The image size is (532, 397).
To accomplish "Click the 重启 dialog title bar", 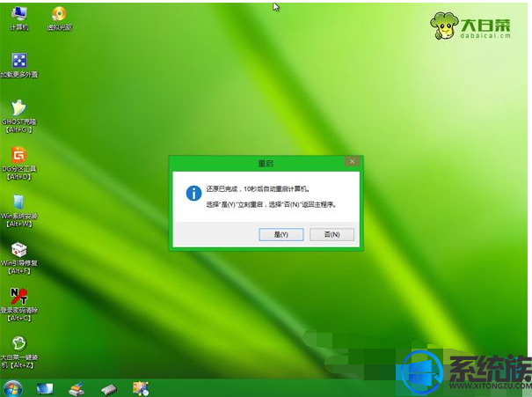I will click(x=266, y=164).
